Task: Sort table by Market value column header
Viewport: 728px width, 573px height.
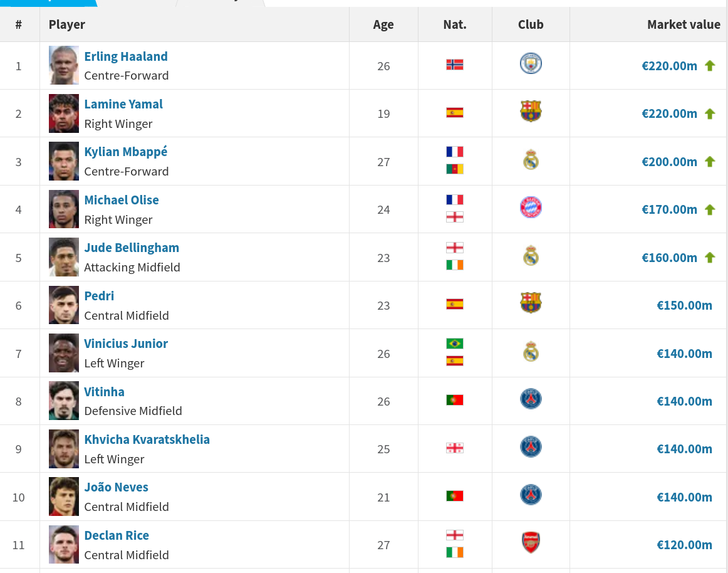Action: tap(684, 24)
